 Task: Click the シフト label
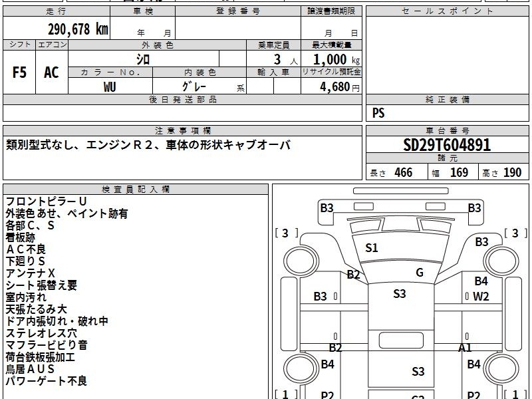(x=19, y=45)
